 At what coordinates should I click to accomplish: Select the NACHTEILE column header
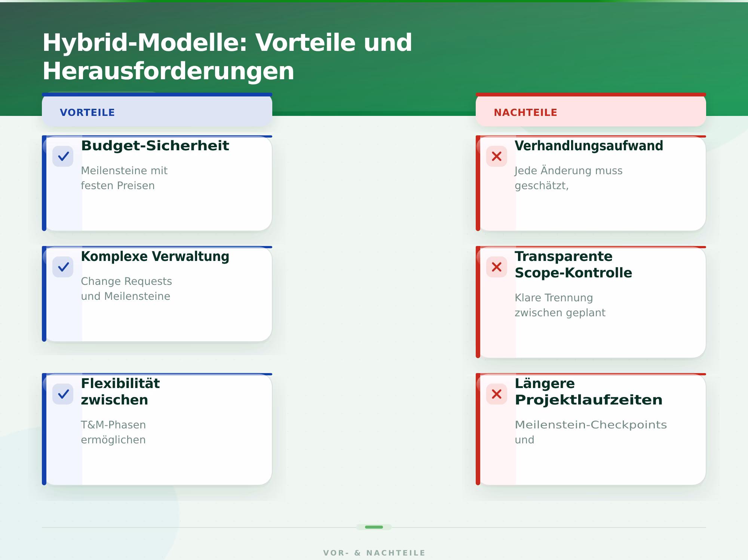[x=591, y=110]
